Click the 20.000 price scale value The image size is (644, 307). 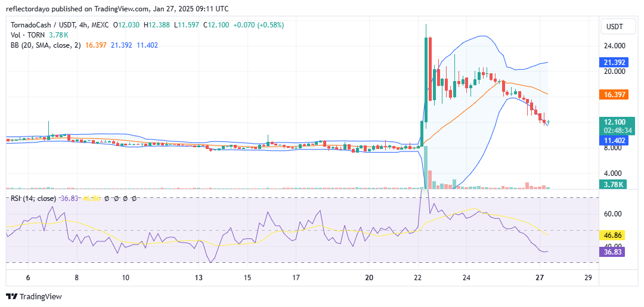tap(615, 71)
